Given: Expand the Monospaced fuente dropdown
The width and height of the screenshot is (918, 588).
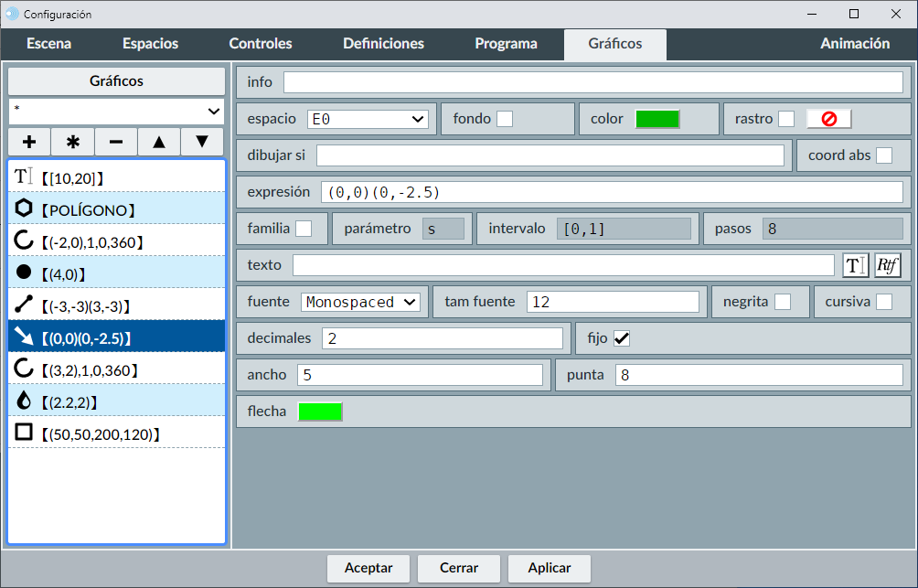Looking at the screenshot, I should tap(360, 302).
